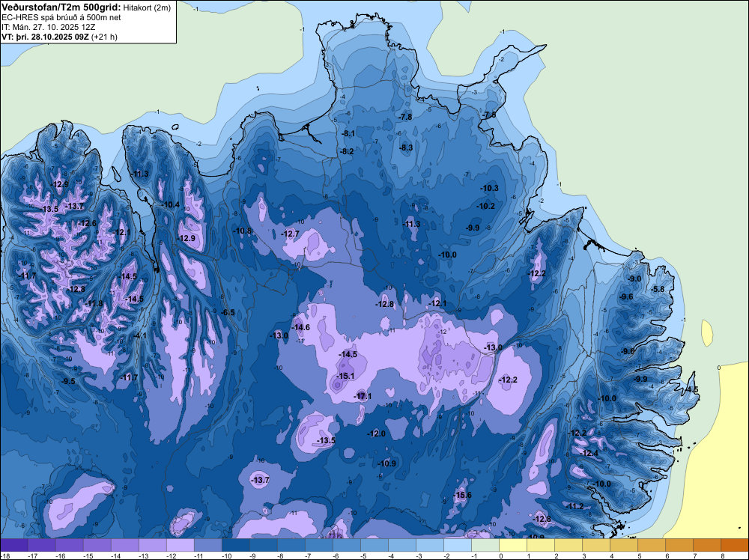Image resolution: width=749 pixels, height=560 pixels.
Task: Click the title 'Veðurstofan/T2m 500grid'
Action: click(x=61, y=7)
